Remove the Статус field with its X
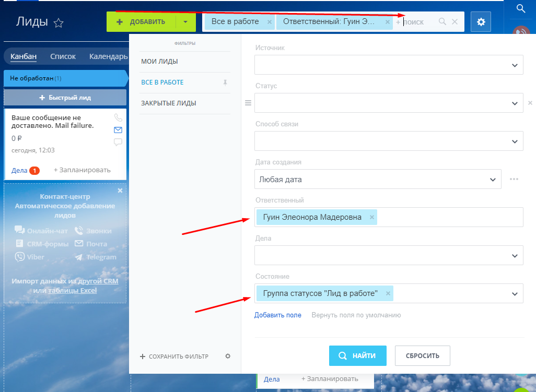This screenshot has height=392, width=536. (x=530, y=103)
